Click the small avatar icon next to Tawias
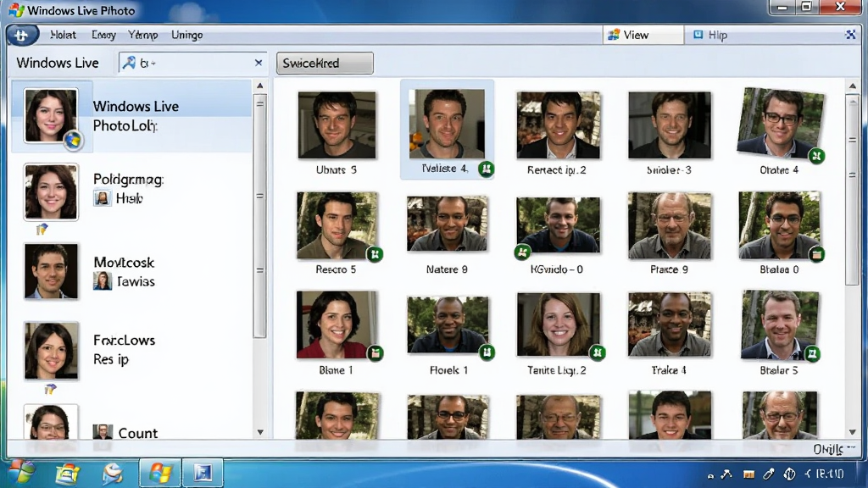The height and width of the screenshot is (488, 868). pyautogui.click(x=103, y=281)
